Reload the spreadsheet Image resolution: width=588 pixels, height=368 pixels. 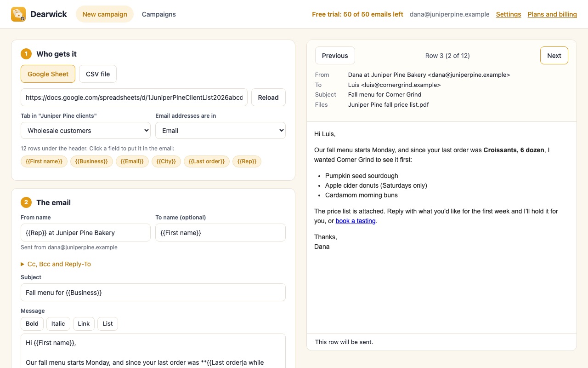click(268, 98)
